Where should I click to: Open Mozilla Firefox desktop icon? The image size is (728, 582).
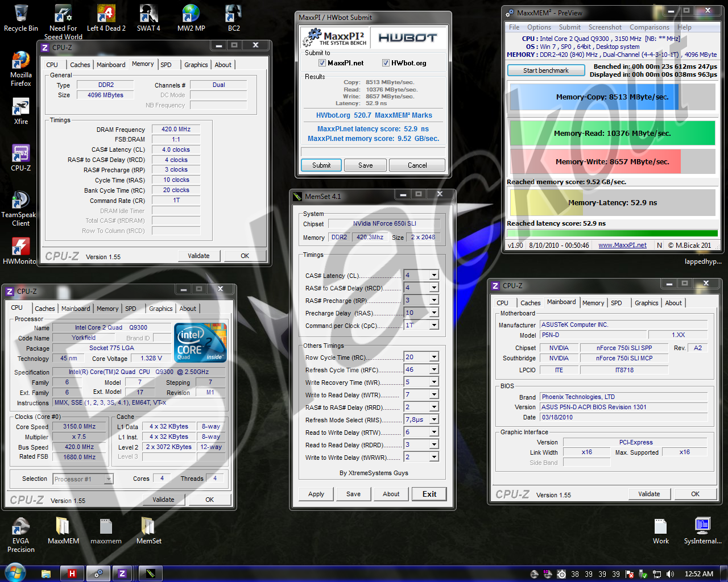pos(21,69)
